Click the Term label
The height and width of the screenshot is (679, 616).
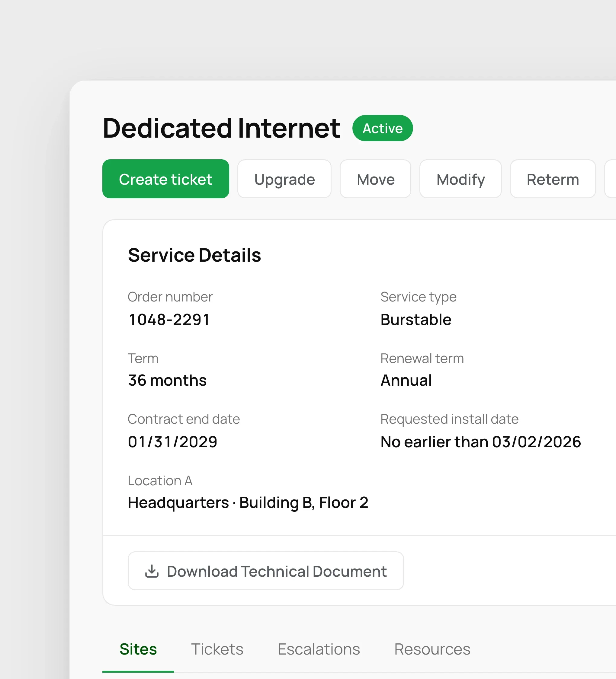click(143, 359)
